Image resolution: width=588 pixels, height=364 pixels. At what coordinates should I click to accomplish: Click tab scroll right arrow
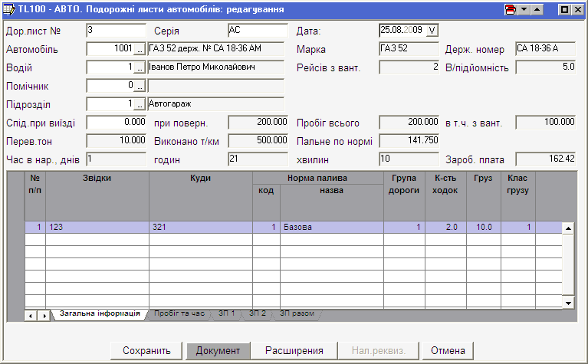tap(44, 316)
